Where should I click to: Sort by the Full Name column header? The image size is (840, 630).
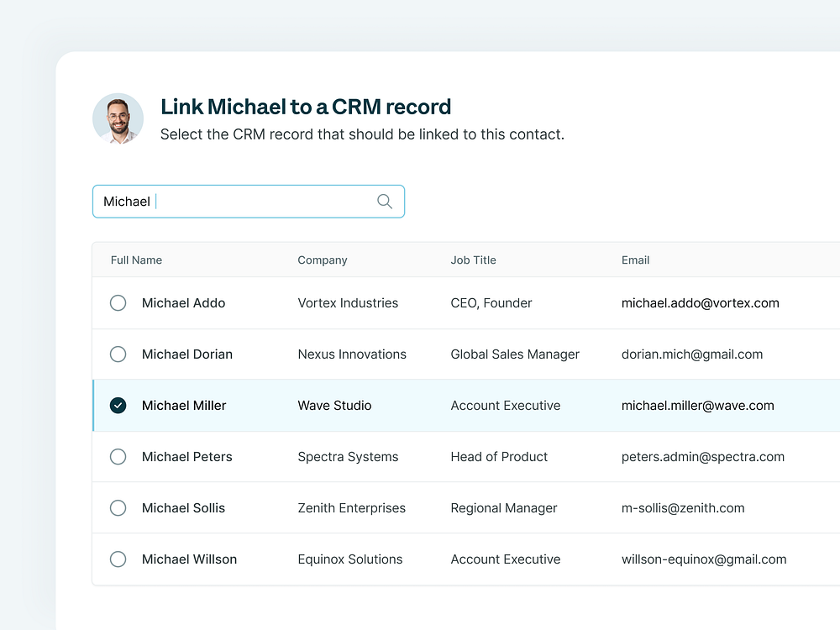coord(136,260)
